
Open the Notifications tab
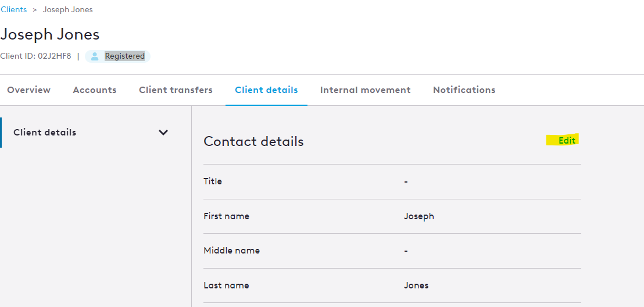coord(464,90)
